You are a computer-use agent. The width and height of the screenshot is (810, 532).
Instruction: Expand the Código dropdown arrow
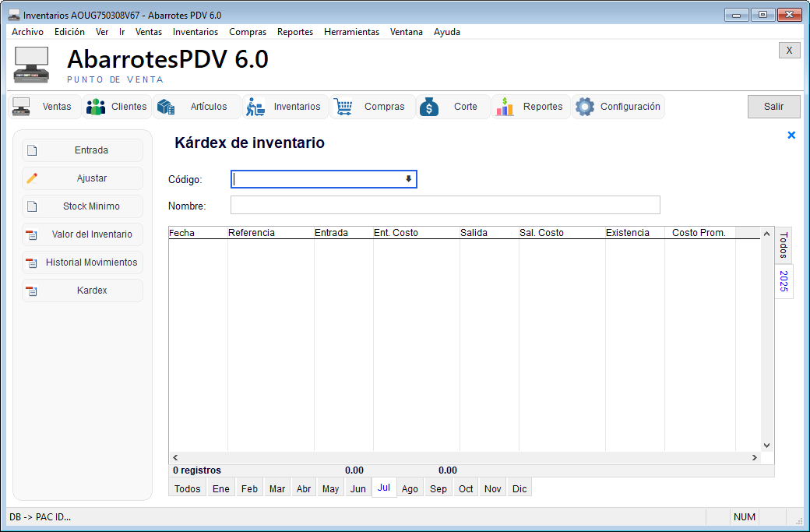[408, 179]
